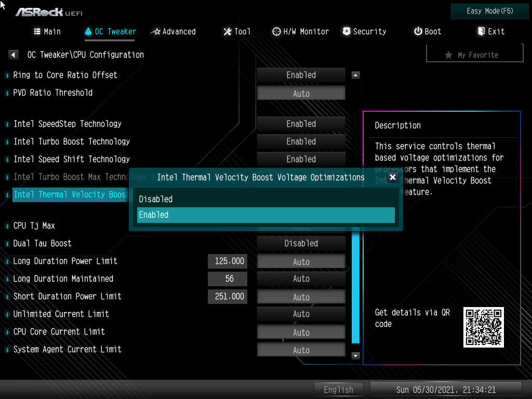Click the 125.000 Long Duration value box
532x399 pixels.
228,261
